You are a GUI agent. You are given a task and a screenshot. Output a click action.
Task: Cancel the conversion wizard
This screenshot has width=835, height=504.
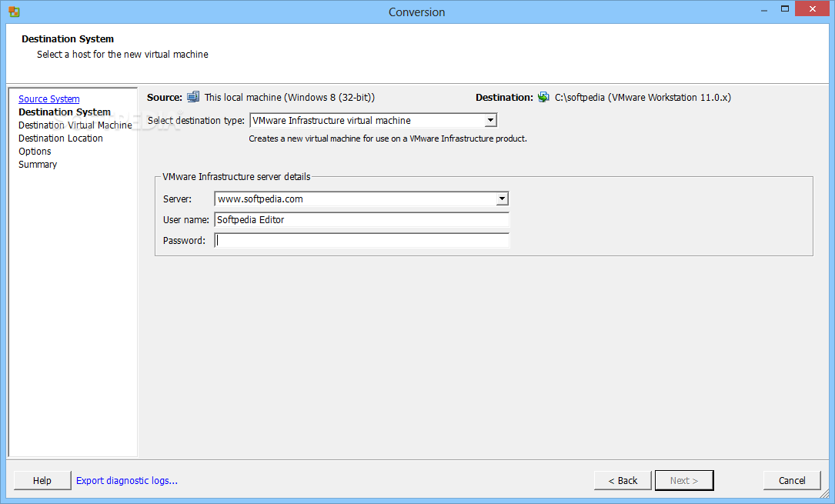792,481
